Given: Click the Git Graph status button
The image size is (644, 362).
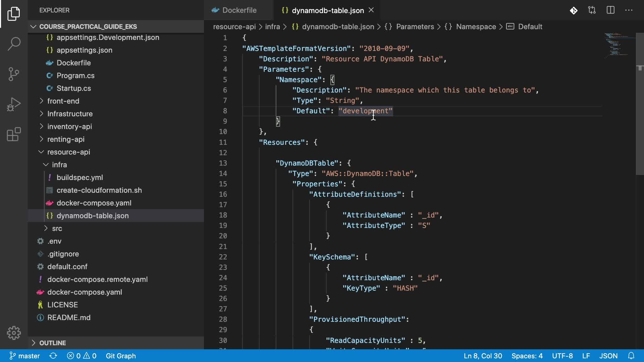Looking at the screenshot, I should [121, 356].
